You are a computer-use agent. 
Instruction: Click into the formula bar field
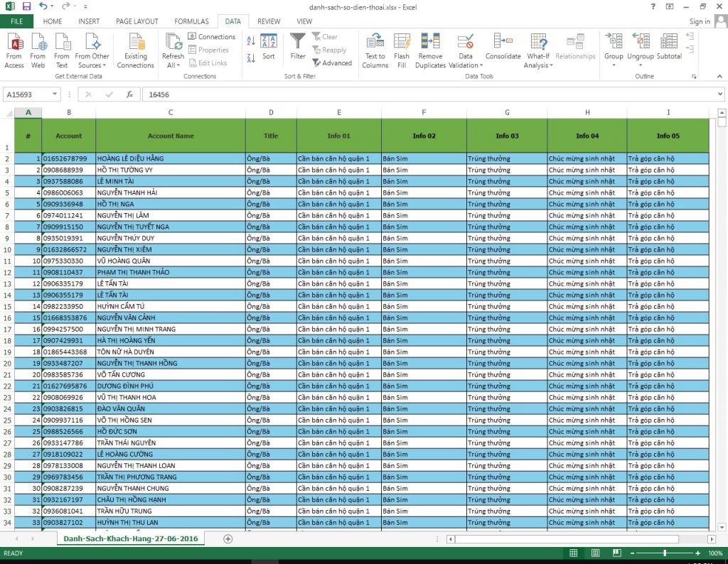pyautogui.click(x=429, y=94)
